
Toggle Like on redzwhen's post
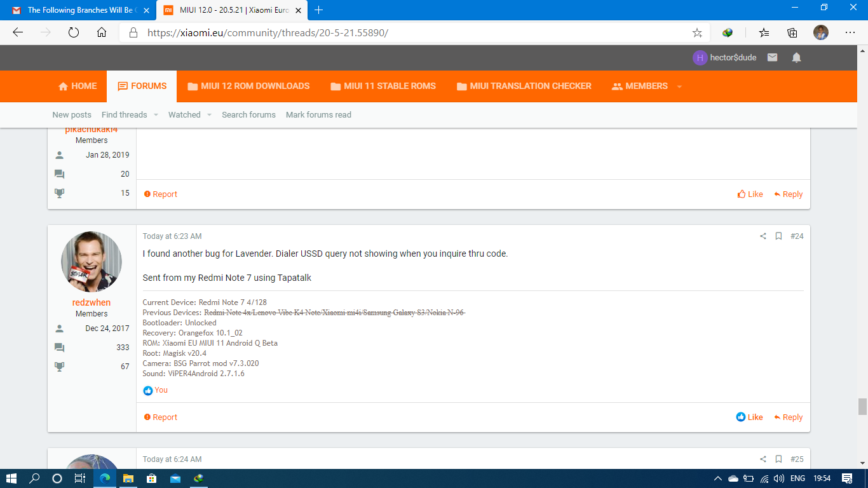pos(750,417)
